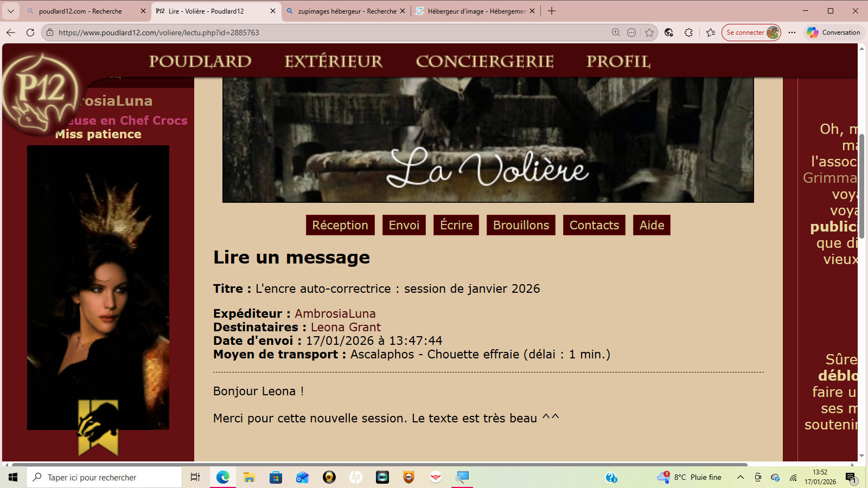This screenshot has height=488, width=868.
Task: Open the Brouillons drafts folder
Action: (x=521, y=225)
